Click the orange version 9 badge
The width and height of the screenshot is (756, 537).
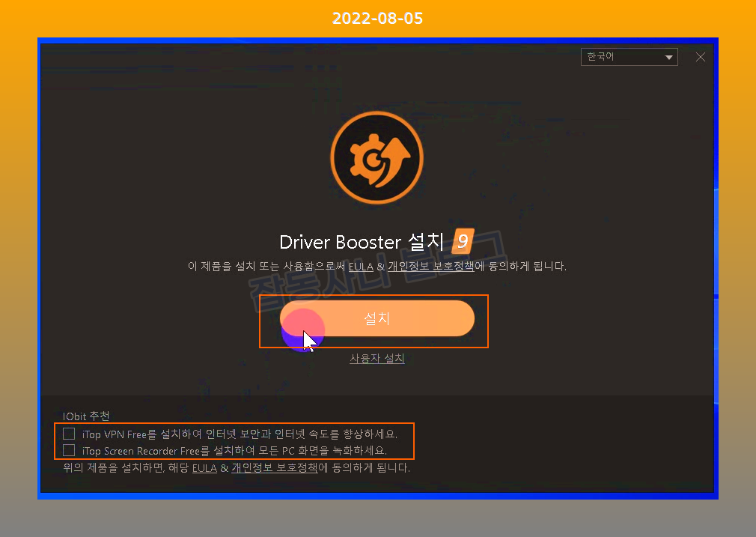coord(463,240)
